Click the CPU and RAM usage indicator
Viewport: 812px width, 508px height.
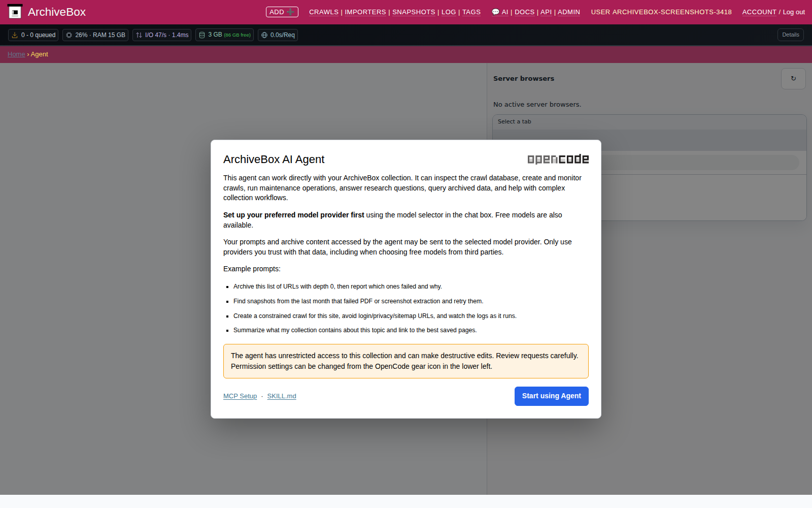coord(95,35)
